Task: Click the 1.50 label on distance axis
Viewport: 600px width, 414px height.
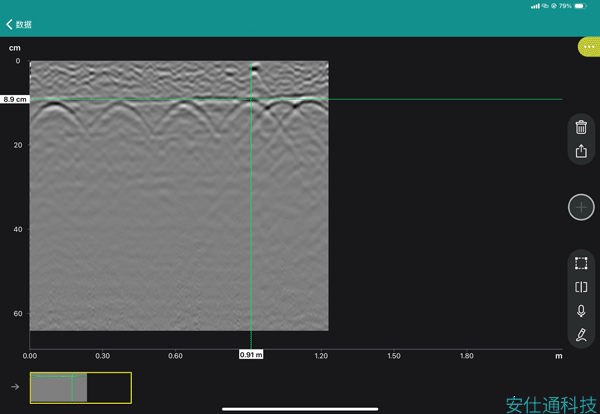Action: pos(394,356)
